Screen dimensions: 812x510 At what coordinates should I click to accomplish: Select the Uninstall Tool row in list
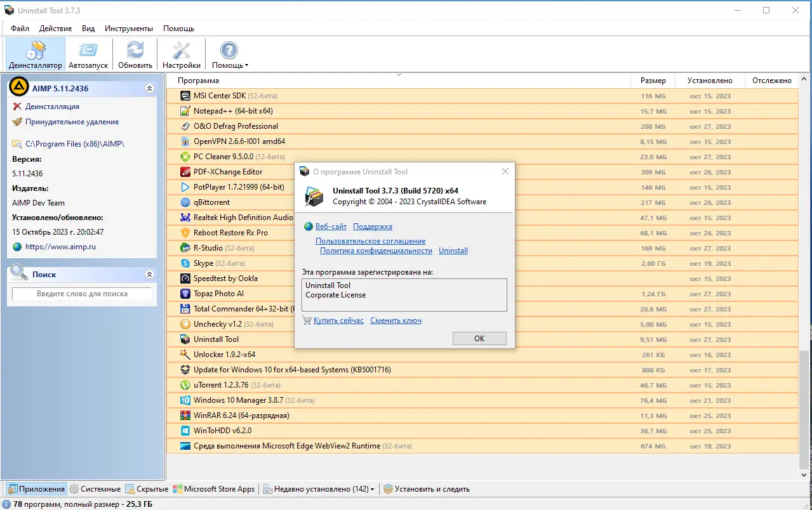point(483,339)
